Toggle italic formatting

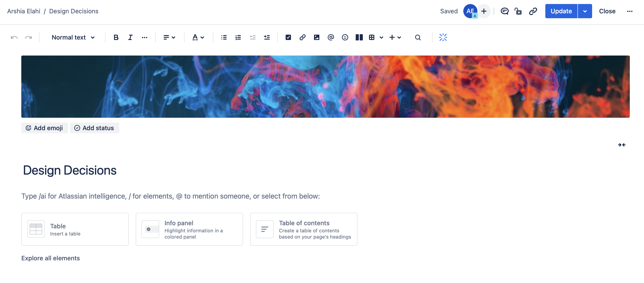(130, 38)
